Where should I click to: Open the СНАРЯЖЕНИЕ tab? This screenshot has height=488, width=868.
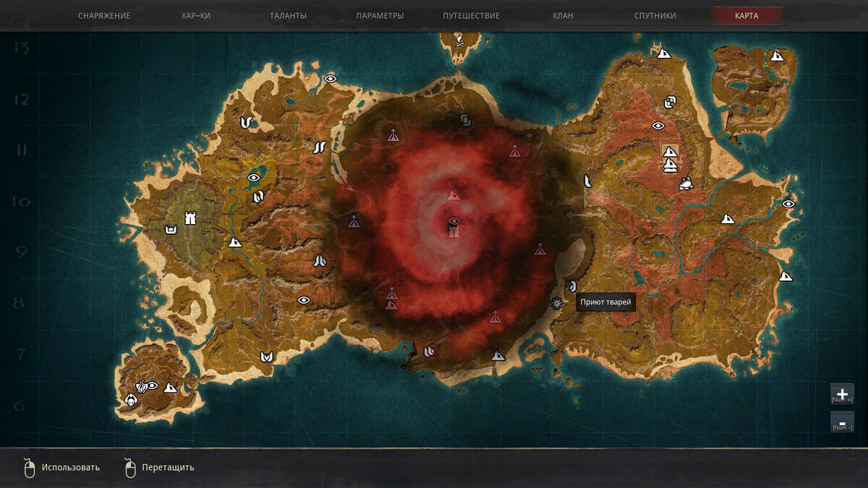[104, 16]
